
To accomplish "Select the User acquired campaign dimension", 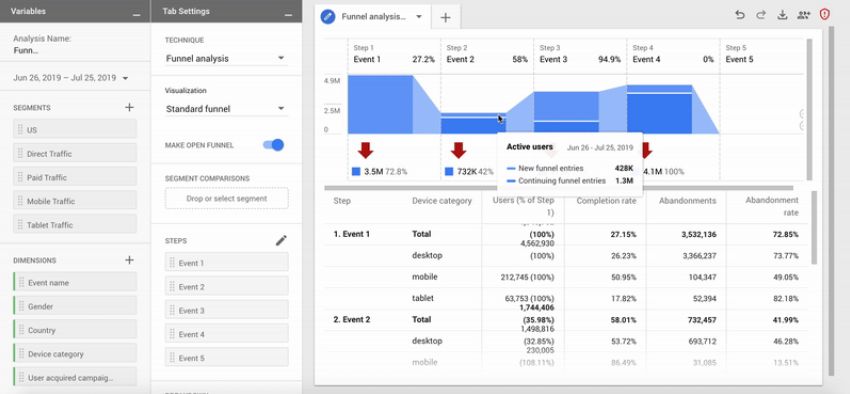I will [x=75, y=378].
